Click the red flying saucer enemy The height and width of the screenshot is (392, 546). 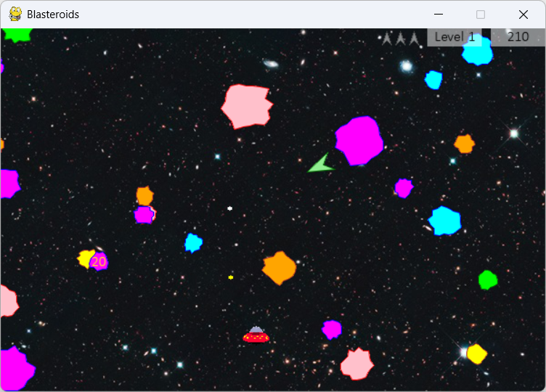coord(256,335)
